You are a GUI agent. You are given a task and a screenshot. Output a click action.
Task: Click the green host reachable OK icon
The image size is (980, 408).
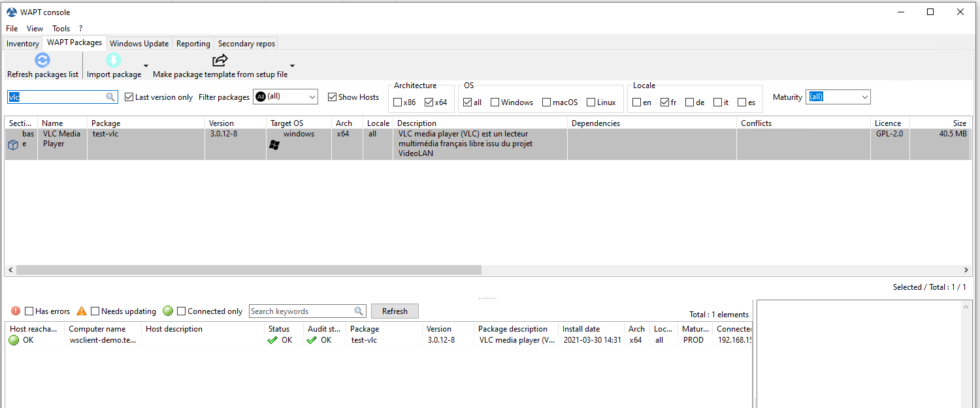[x=14, y=340]
